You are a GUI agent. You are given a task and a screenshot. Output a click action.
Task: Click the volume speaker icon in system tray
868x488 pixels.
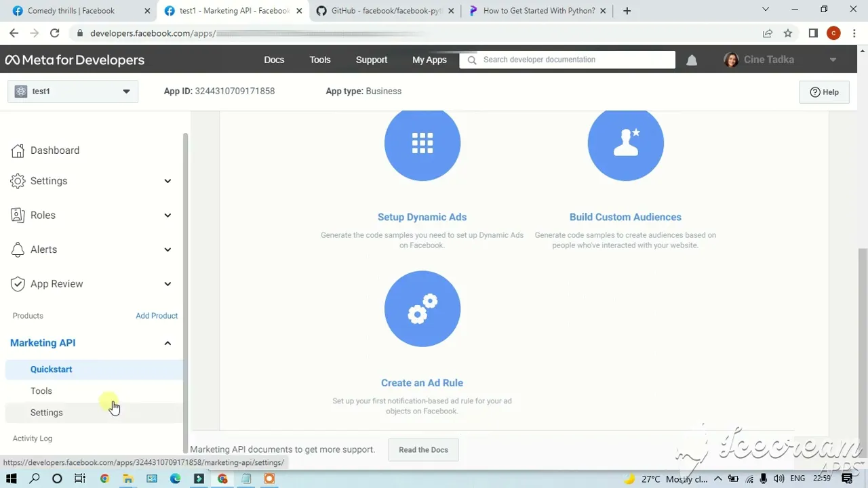[x=778, y=479]
